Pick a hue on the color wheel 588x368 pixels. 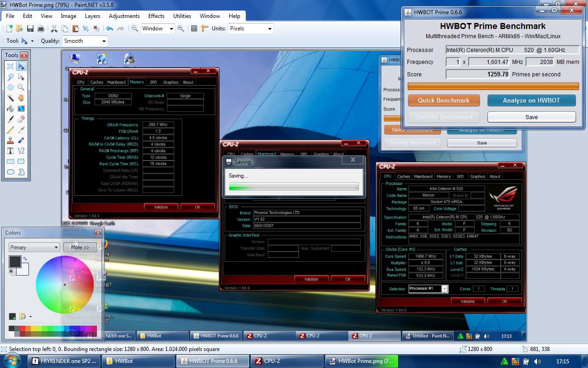click(65, 285)
